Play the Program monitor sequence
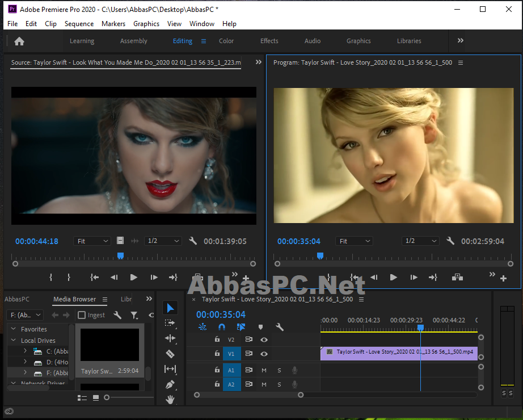Image resolution: width=523 pixels, height=420 pixels. click(x=393, y=278)
